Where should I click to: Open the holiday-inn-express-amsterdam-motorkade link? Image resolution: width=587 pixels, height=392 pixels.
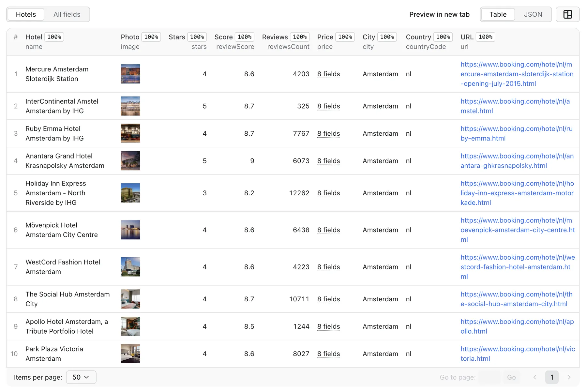(x=517, y=193)
